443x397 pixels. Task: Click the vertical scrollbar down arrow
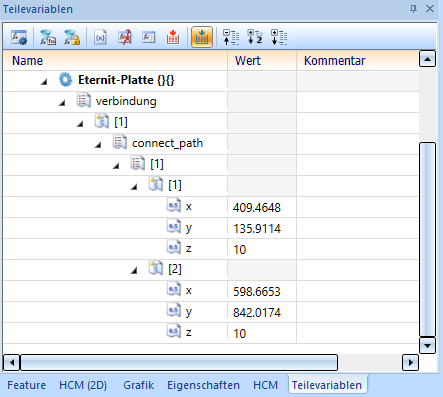click(427, 346)
